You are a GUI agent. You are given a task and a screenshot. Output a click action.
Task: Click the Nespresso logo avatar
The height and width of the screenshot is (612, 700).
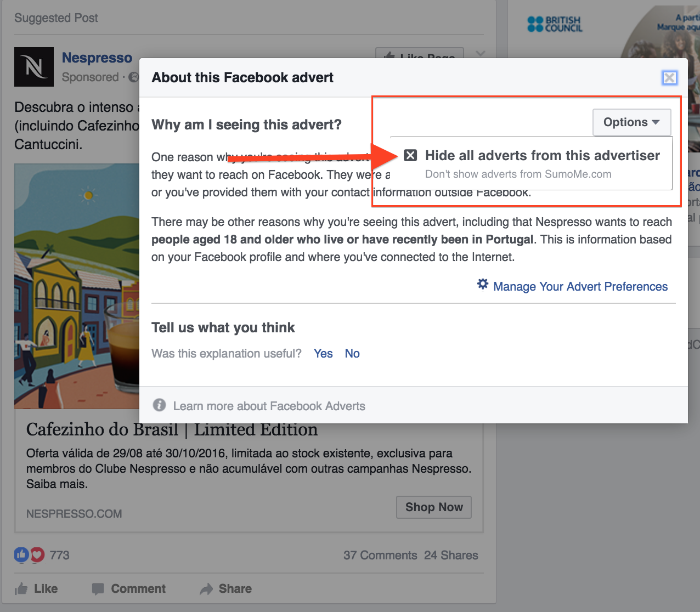[34, 67]
